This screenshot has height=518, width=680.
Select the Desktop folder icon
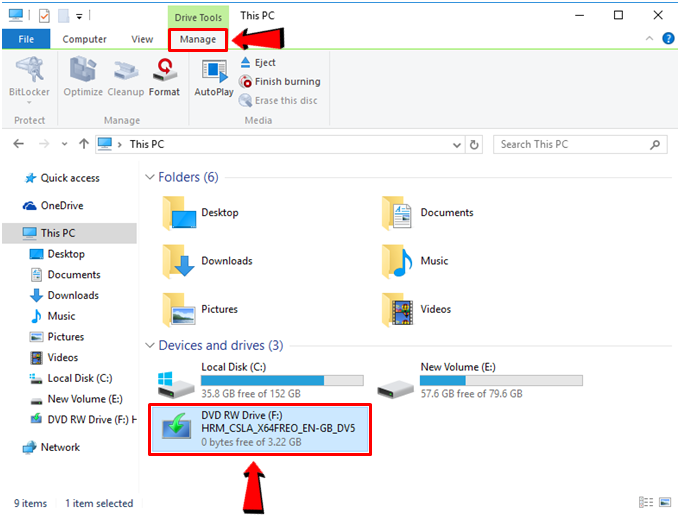point(179,213)
